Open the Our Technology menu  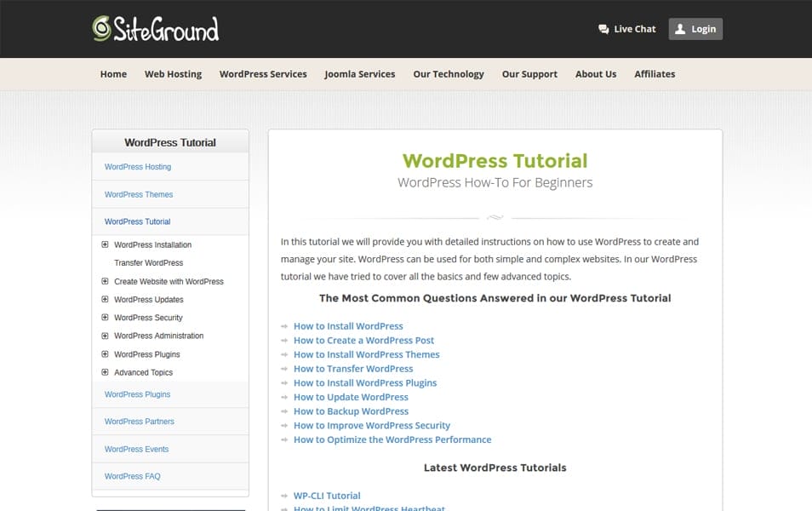coord(449,74)
